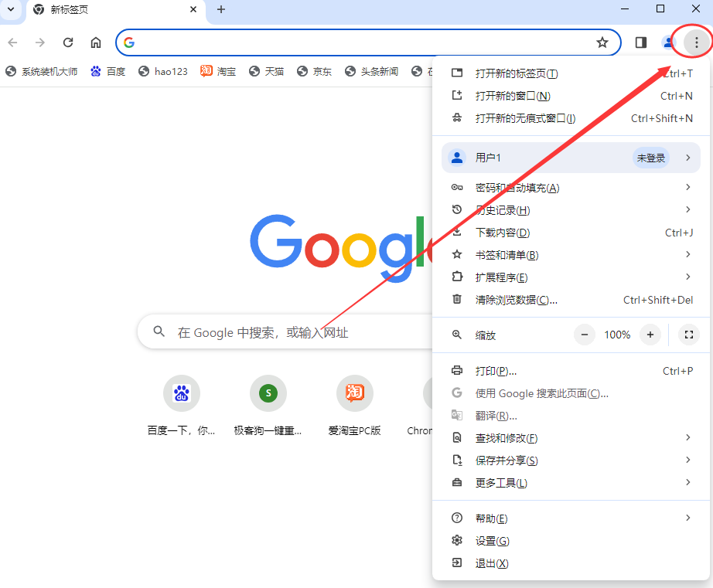
Task: Open the Chrome three-dot menu button
Action: (x=696, y=42)
